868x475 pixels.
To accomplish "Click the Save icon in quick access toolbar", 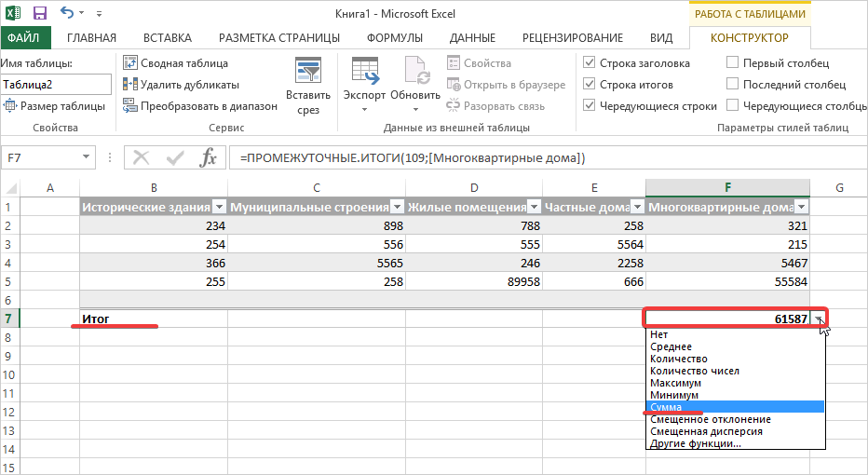I will click(40, 14).
